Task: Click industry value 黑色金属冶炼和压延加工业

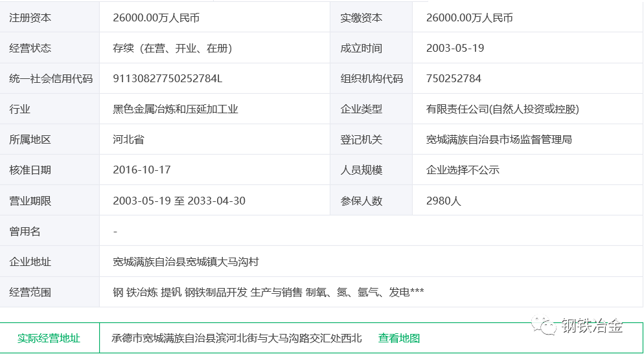Action: tap(176, 109)
